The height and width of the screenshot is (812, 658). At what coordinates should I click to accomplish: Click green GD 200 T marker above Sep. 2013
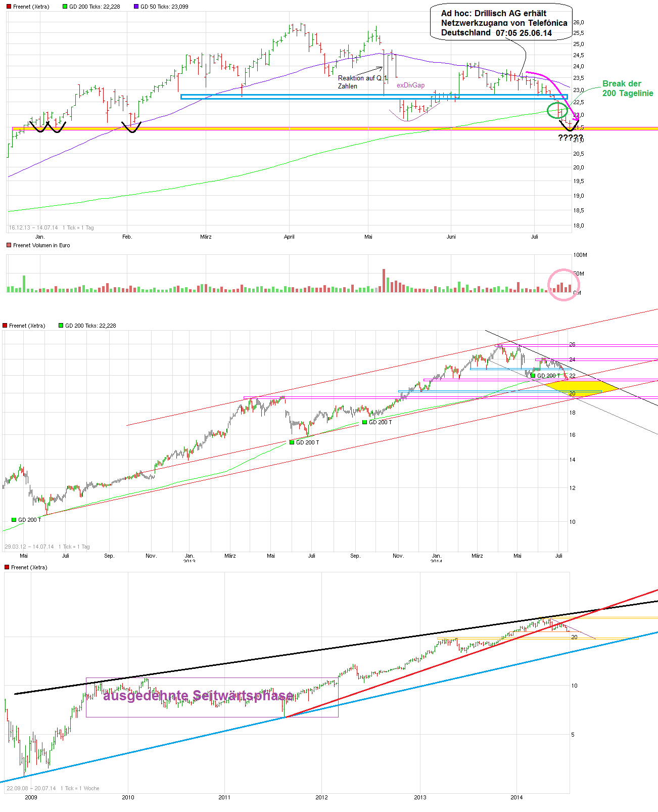click(x=364, y=422)
